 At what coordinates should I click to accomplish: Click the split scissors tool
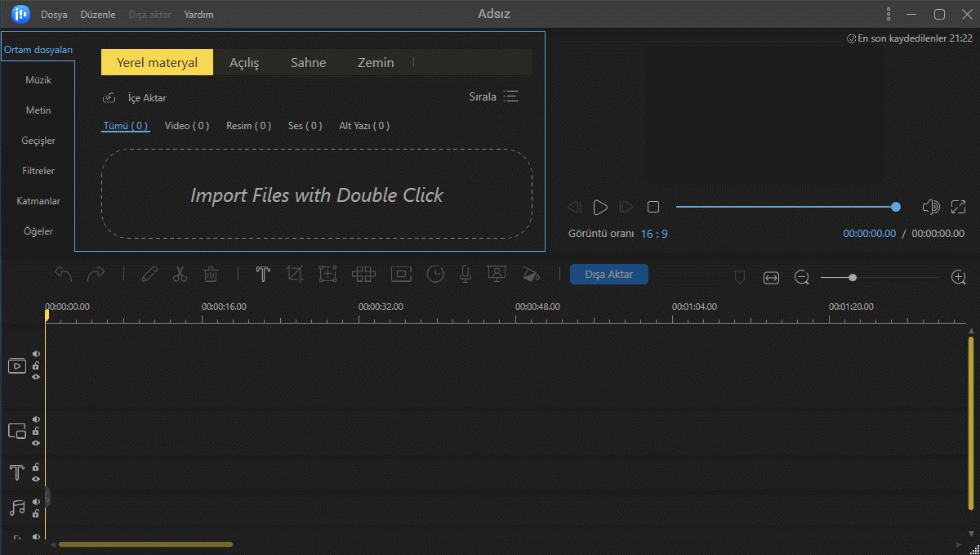pyautogui.click(x=180, y=275)
